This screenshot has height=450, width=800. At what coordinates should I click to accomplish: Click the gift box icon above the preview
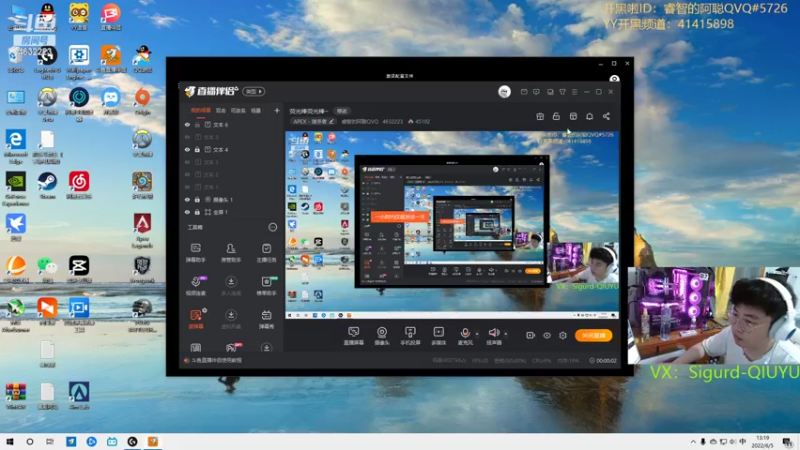click(540, 116)
